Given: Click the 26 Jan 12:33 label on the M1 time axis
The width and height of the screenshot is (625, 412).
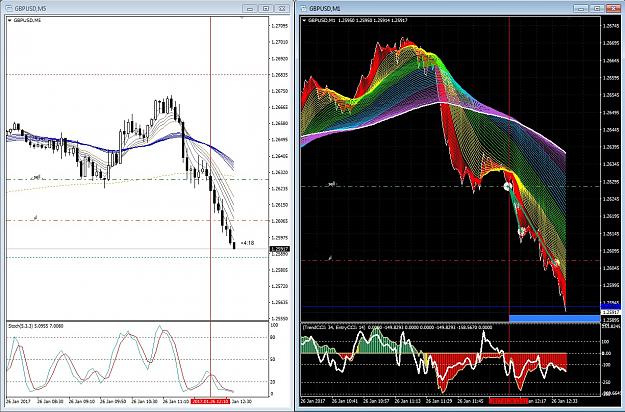Looking at the screenshot, I should click(565, 401).
